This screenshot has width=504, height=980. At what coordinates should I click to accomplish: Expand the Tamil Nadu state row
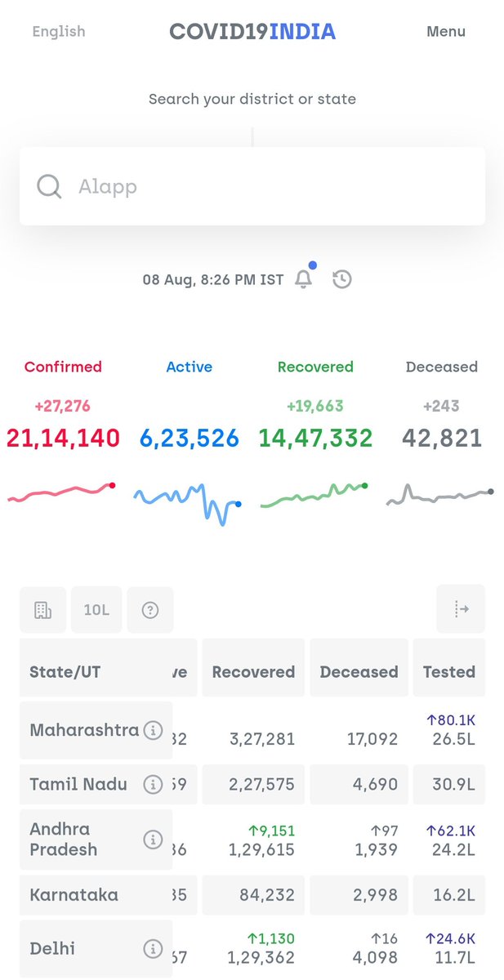252,785
